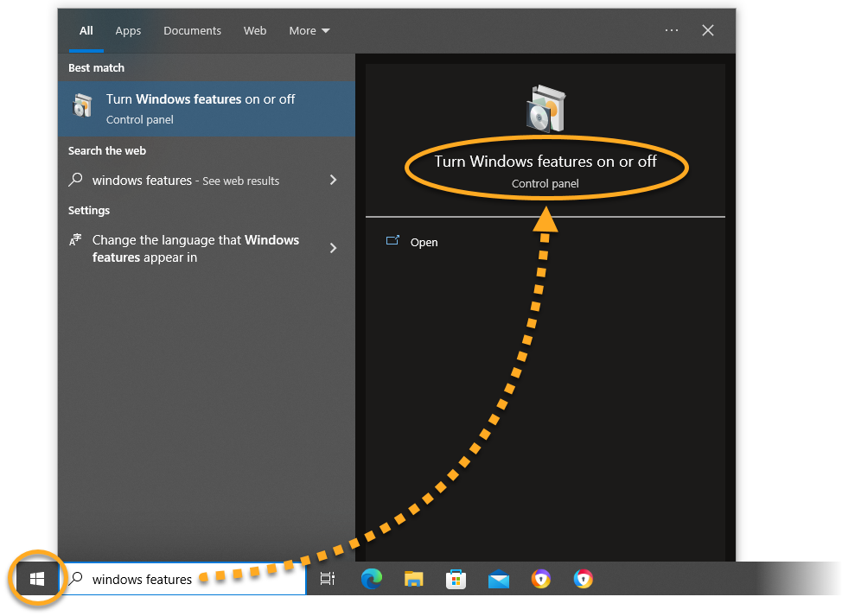Open Task View from the taskbar
Viewport: 842px width, 616px height.
327,579
